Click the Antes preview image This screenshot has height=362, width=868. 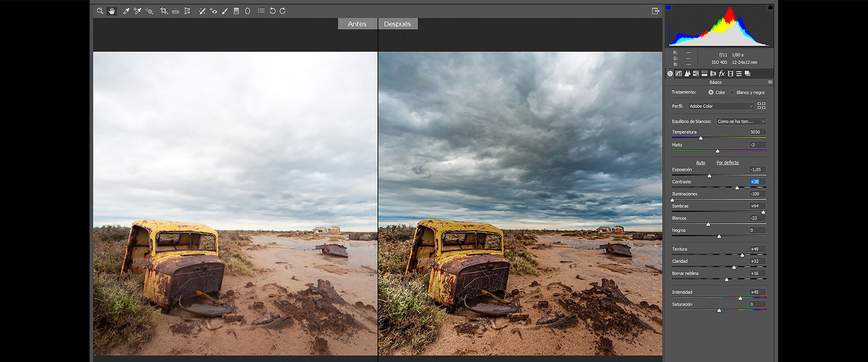coord(235,204)
